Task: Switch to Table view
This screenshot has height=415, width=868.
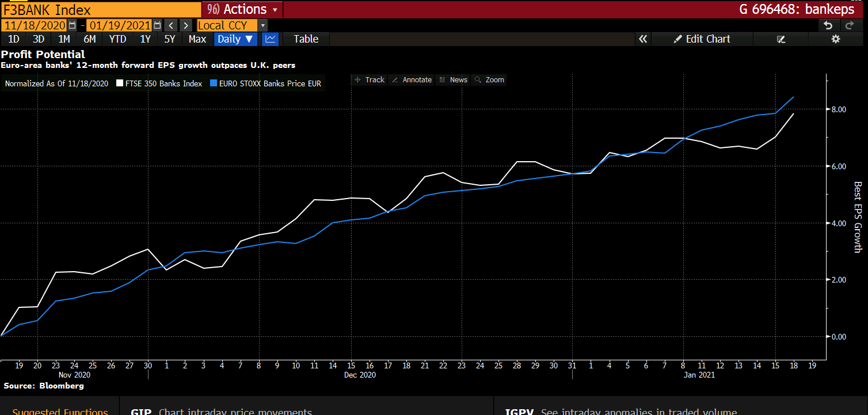Action: pyautogui.click(x=306, y=39)
